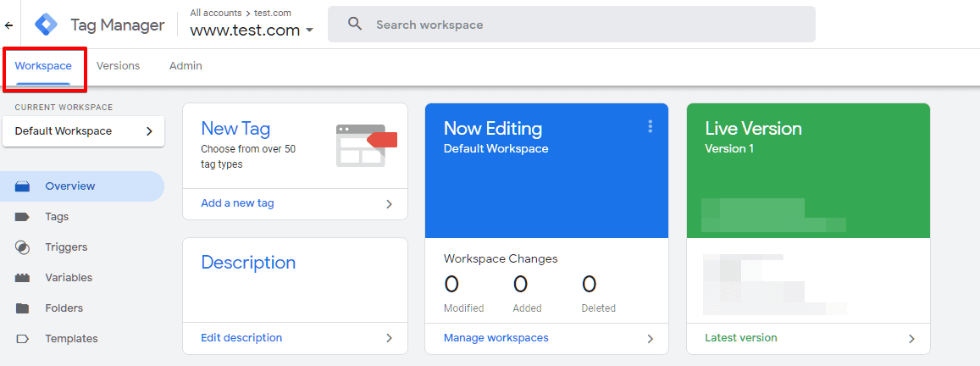
Task: Switch to the Versions tab
Action: pos(118,66)
